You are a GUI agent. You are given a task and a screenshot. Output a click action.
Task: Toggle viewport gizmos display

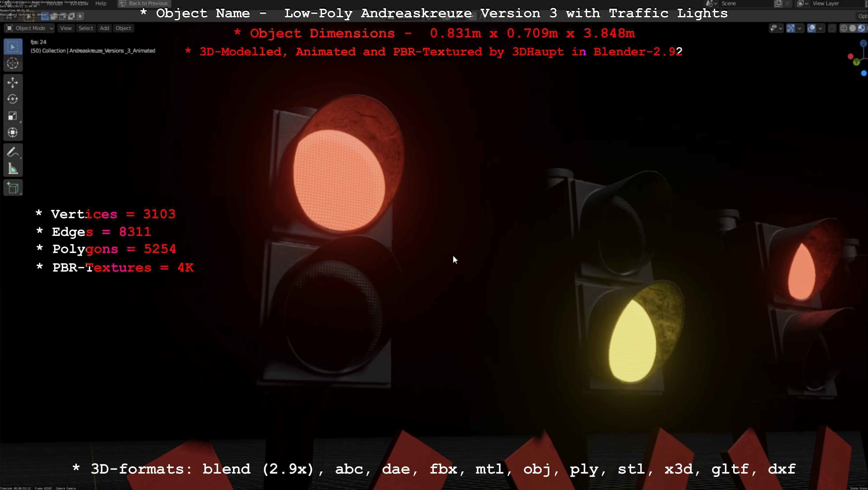(791, 28)
